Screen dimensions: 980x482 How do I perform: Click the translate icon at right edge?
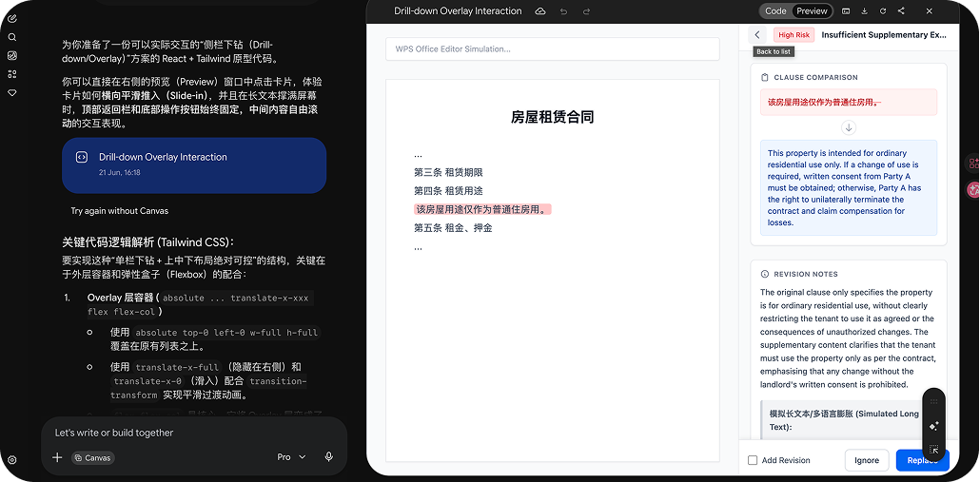pyautogui.click(x=973, y=190)
